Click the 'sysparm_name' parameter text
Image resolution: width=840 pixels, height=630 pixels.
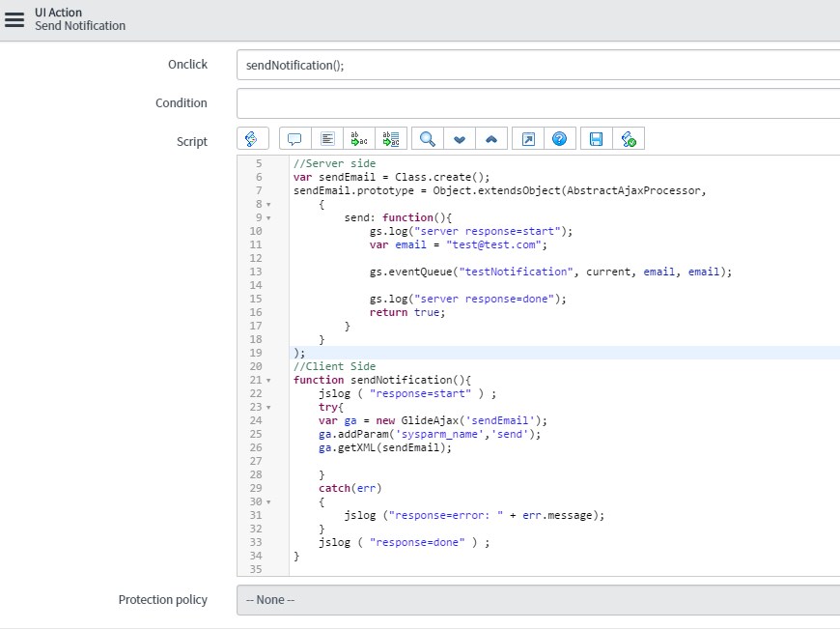point(439,434)
